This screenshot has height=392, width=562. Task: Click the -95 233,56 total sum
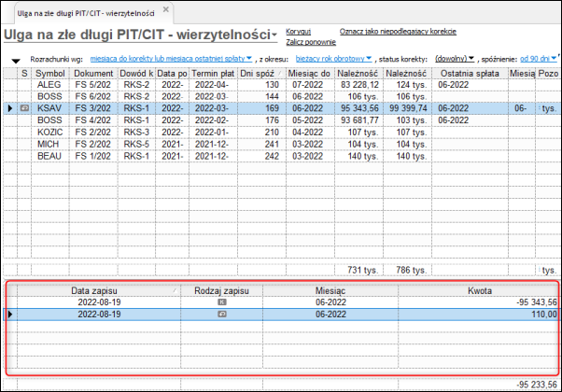pyautogui.click(x=537, y=385)
